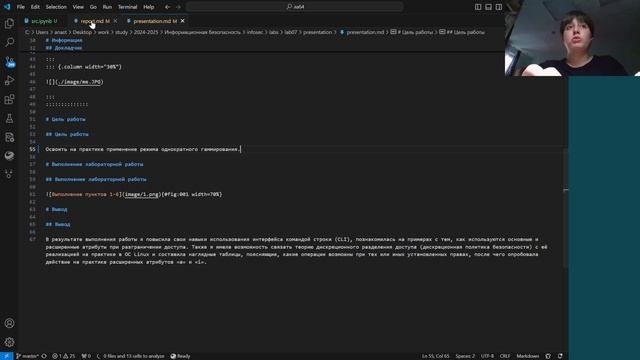640x360 pixels.
Task: Open the Source Control view
Action: [x=9, y=62]
